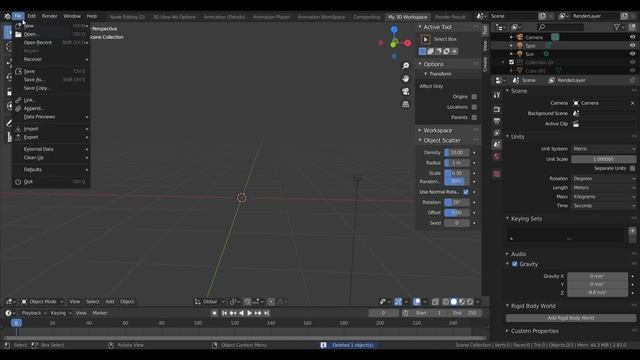This screenshot has height=360, width=640.
Task: Hide Sun light with eye icon
Action: coord(632,54)
